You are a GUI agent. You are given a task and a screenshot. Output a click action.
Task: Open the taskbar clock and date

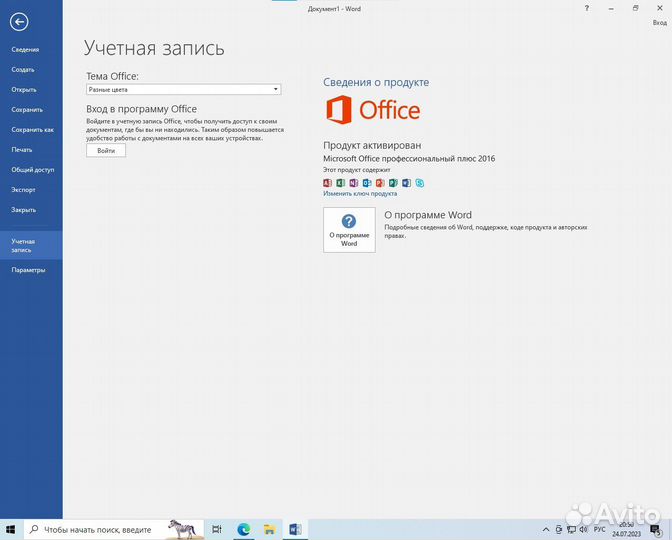tap(627, 530)
